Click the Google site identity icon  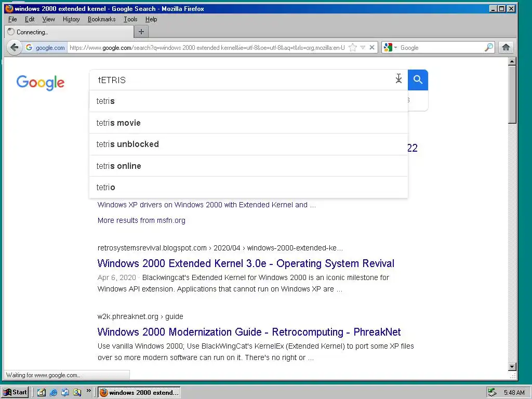(x=29, y=47)
